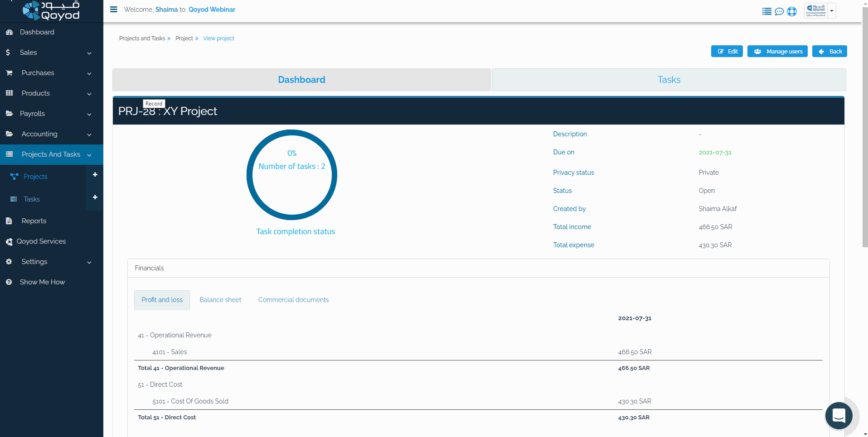The image size is (868, 437).
Task: Open the chat bubble icon in header
Action: point(779,11)
